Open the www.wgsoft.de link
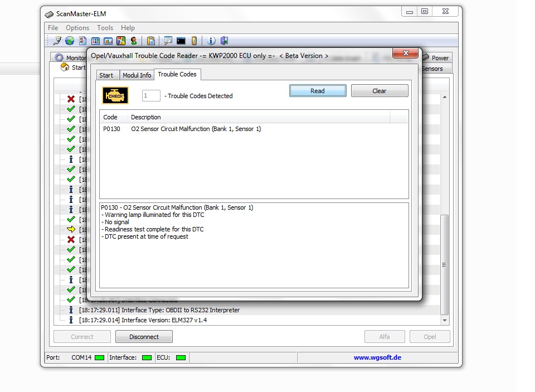The image size is (535, 392). [377, 357]
